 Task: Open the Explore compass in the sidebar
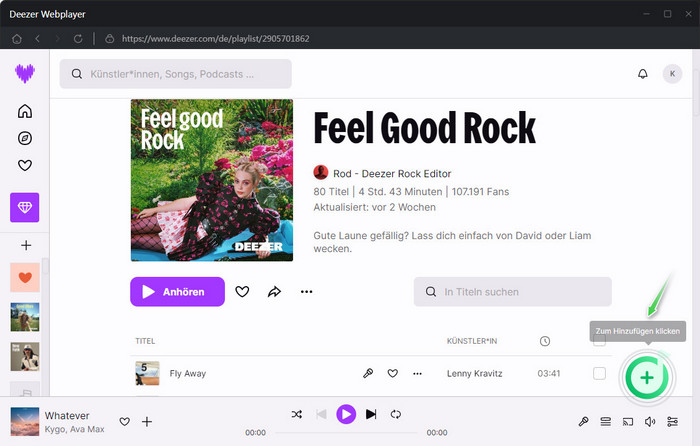(25, 138)
